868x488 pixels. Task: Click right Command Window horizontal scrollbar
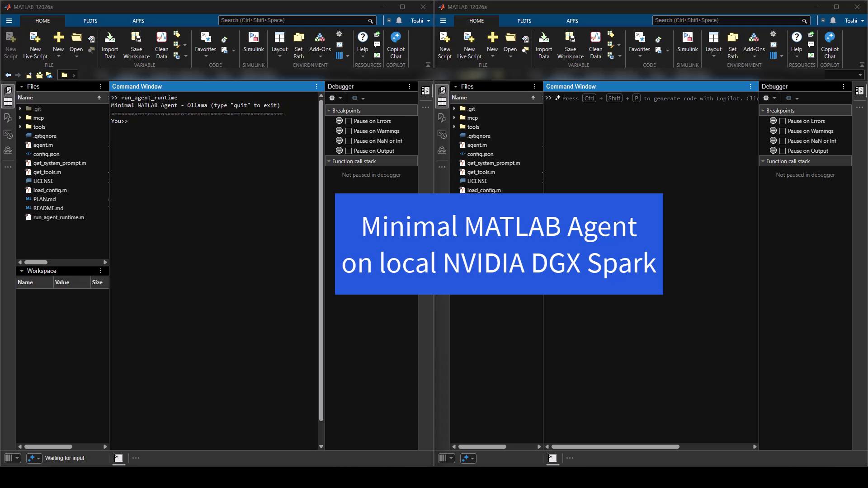tap(615, 446)
